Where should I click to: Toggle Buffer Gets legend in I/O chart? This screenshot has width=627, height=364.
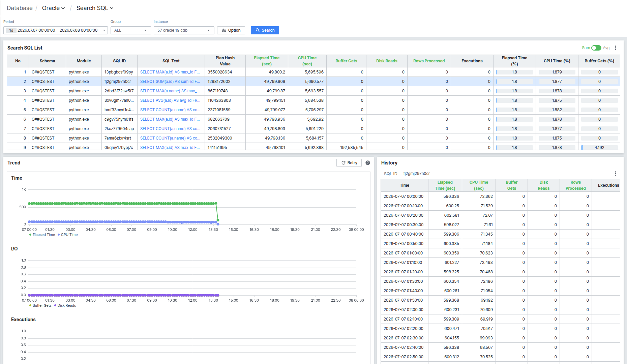tap(40, 306)
